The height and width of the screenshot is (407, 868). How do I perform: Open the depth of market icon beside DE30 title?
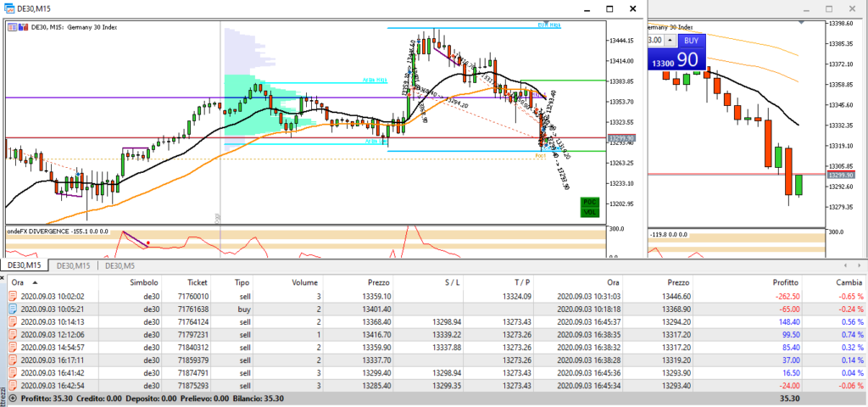[23, 26]
